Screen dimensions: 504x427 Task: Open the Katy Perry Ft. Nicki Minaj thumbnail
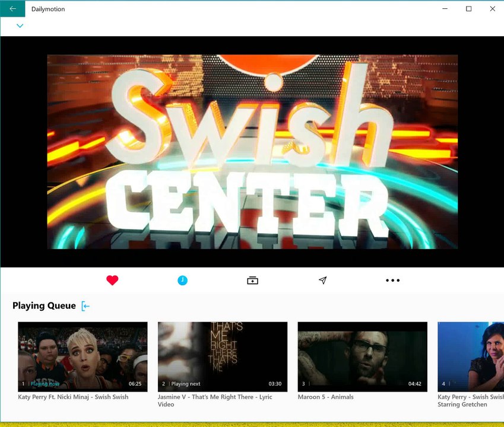coord(83,356)
